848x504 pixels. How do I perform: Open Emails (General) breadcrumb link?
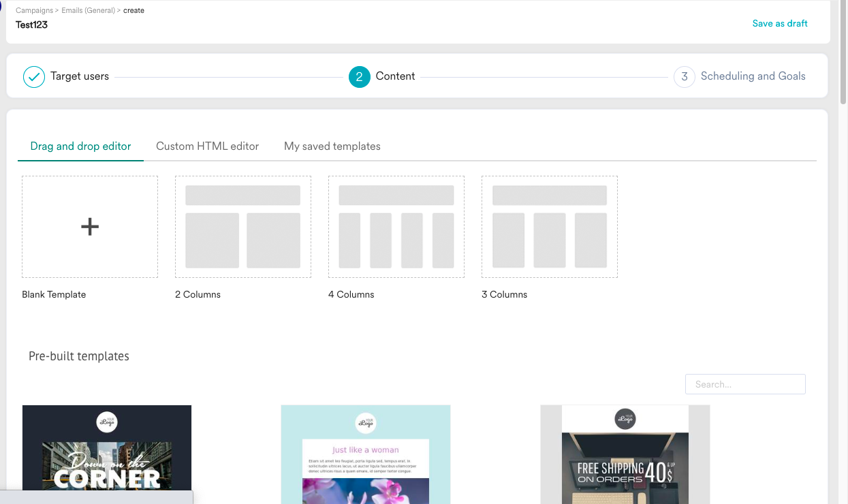click(x=87, y=10)
